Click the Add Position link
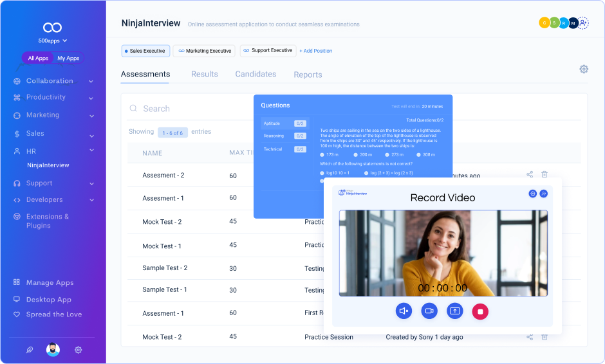The image size is (605, 364). (x=316, y=51)
